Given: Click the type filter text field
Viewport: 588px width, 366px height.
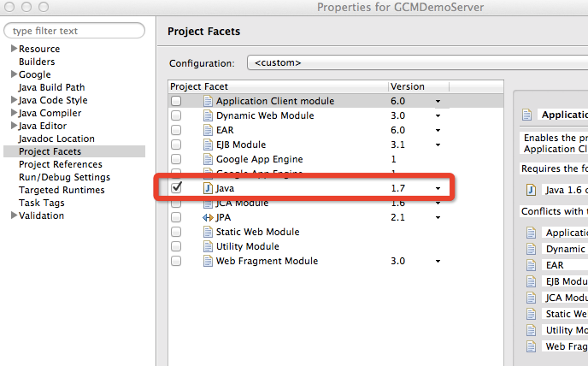Looking at the screenshot, I should [x=74, y=31].
